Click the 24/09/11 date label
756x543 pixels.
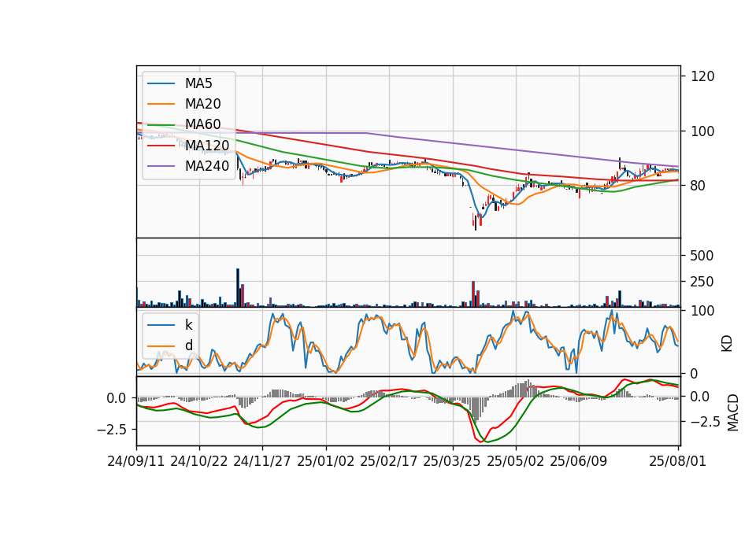pos(135,461)
